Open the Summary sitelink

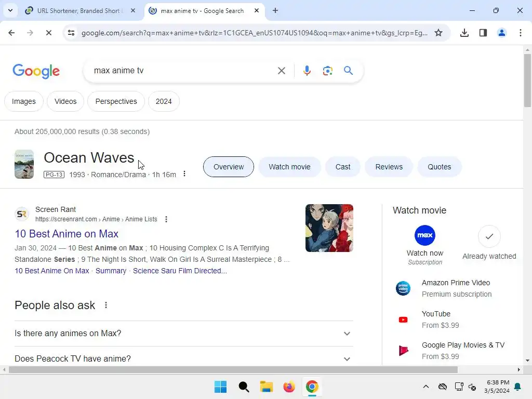click(111, 271)
